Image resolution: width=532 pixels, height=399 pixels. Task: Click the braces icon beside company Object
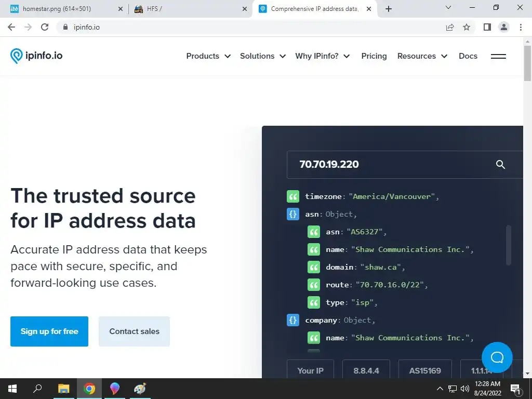[293, 320]
